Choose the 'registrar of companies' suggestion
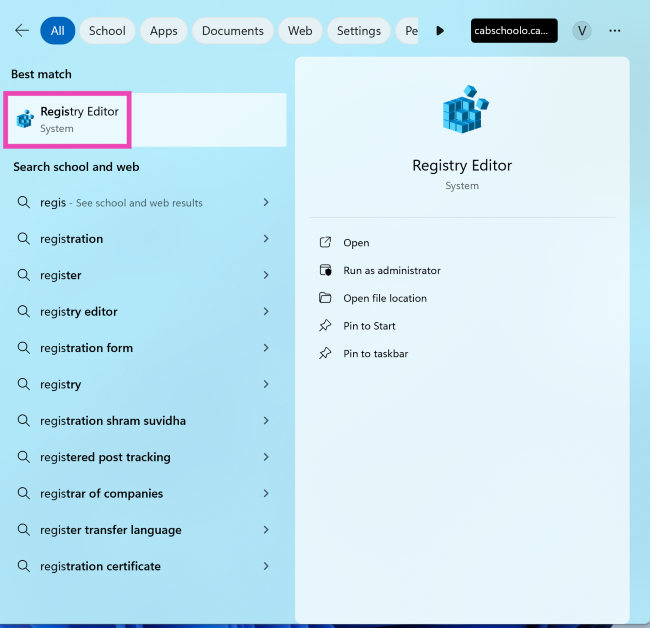The image size is (650, 628). (x=101, y=494)
